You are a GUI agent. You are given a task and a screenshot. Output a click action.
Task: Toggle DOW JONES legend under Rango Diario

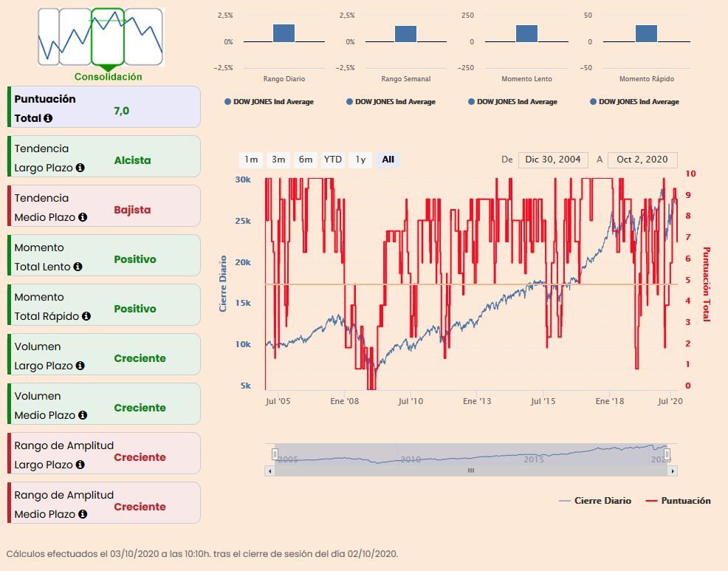[269, 102]
